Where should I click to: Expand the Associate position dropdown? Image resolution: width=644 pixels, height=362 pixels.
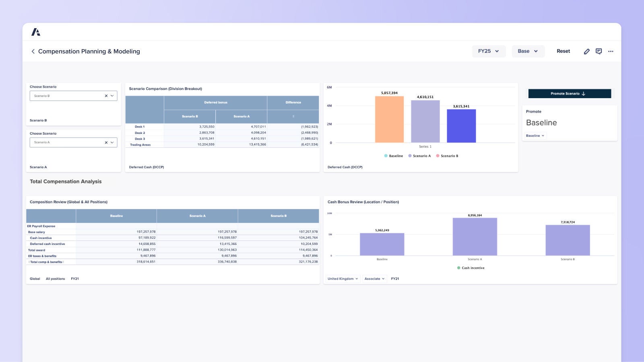pos(374,278)
